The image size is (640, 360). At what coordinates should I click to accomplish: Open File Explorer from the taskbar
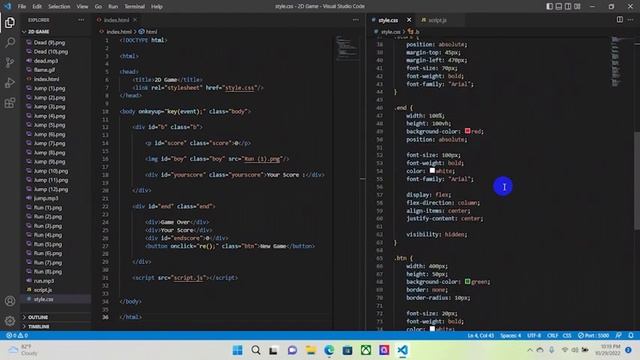click(311, 350)
